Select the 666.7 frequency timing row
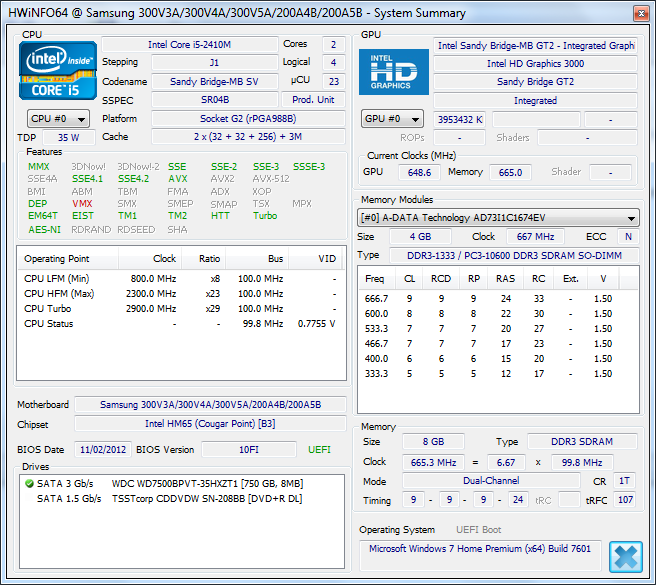The image size is (657, 585). click(x=498, y=299)
